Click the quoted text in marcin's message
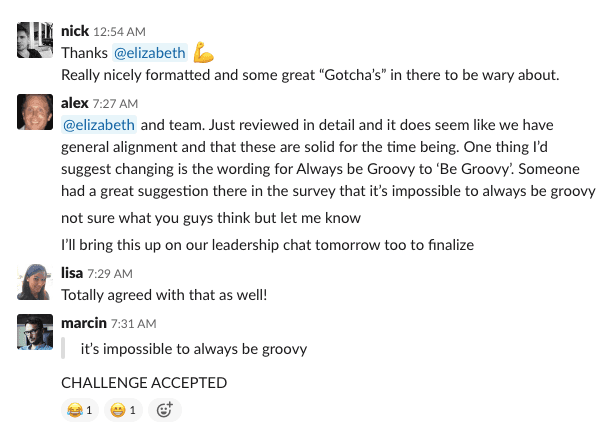Image resolution: width=616 pixels, height=431 pixels. (194, 349)
